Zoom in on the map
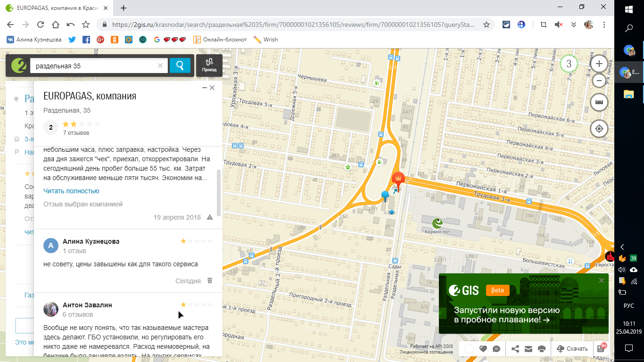Image resolution: width=644 pixels, height=362 pixels. click(x=599, y=64)
